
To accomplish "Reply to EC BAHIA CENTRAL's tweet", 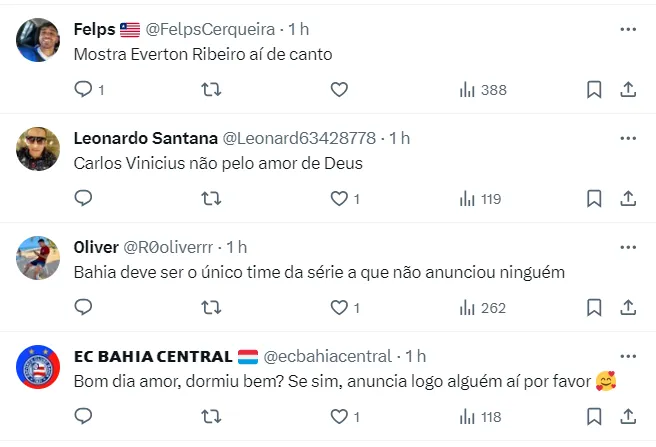I will coord(84,416).
